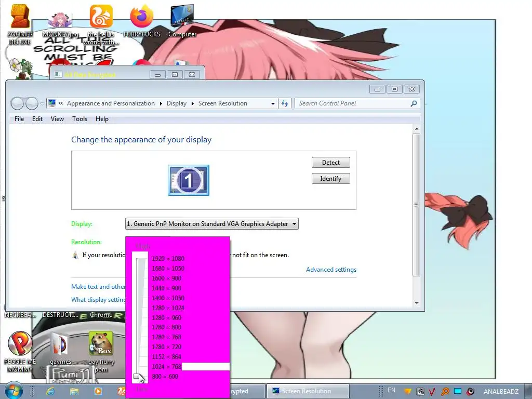
Task: Open the Sandboxie Box desktop icon
Action: pyautogui.click(x=101, y=352)
